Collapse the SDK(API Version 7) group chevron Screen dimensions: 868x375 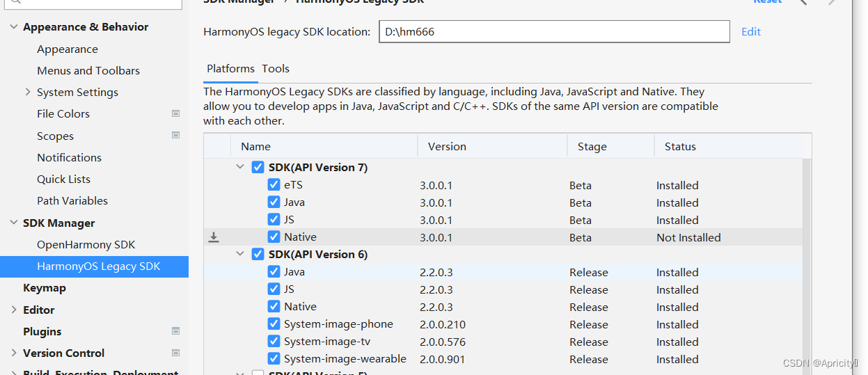coord(240,167)
